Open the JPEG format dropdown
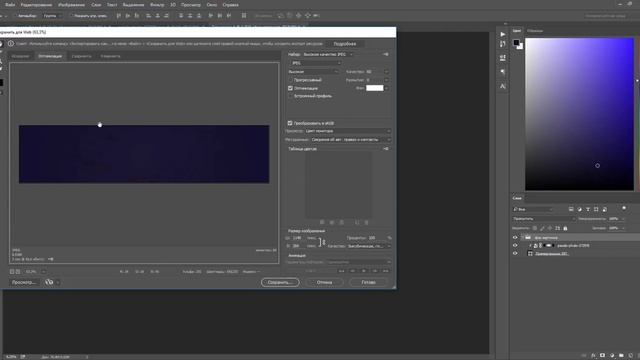The width and height of the screenshot is (640, 360). coord(316,63)
